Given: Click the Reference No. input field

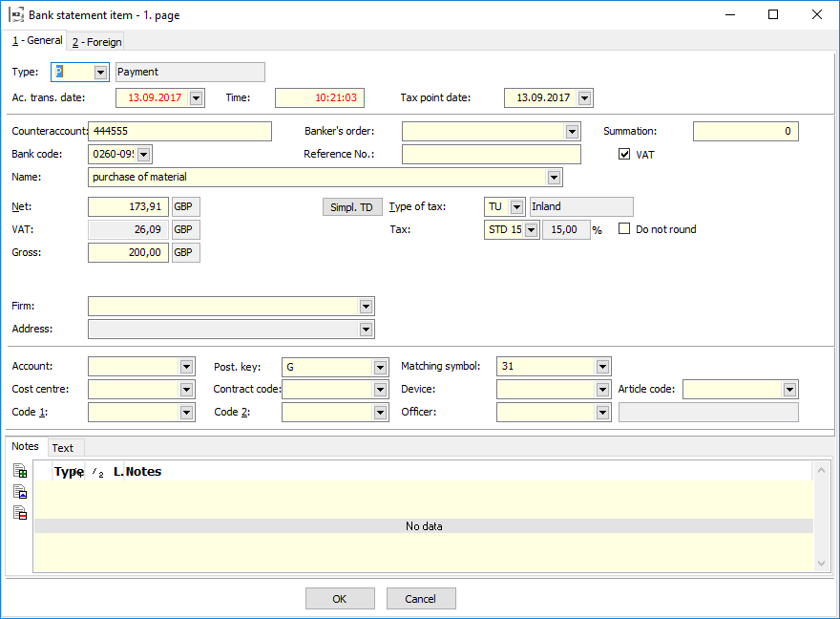Looking at the screenshot, I should point(491,155).
